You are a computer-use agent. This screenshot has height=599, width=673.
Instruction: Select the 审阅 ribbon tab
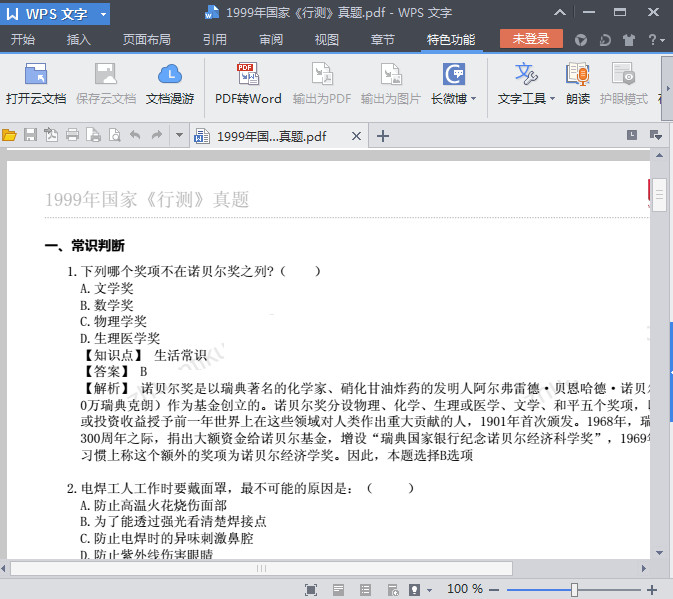click(x=271, y=40)
